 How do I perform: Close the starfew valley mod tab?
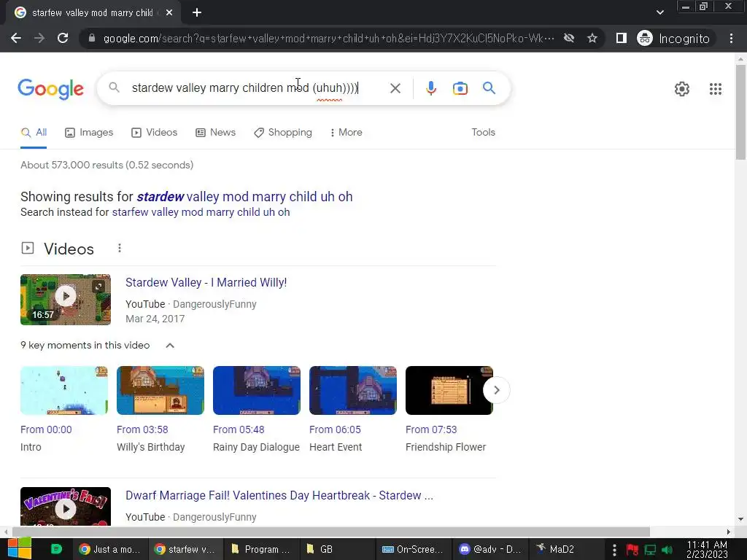click(x=169, y=13)
